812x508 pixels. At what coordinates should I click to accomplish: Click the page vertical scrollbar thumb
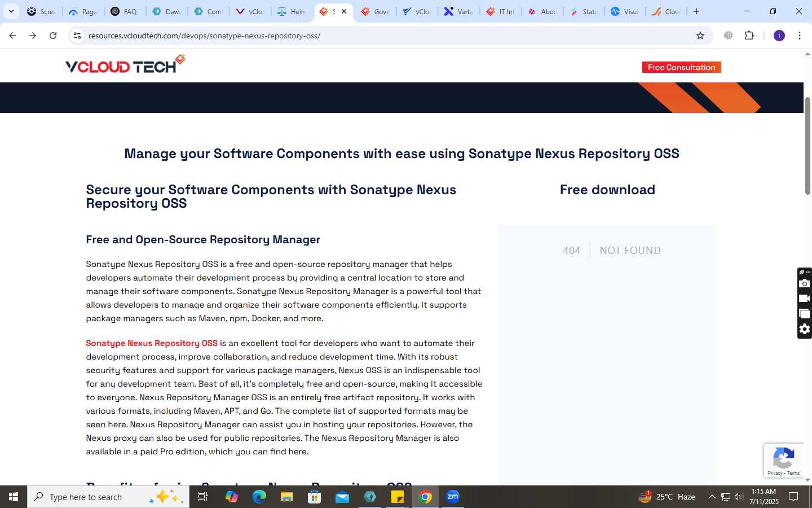807,146
